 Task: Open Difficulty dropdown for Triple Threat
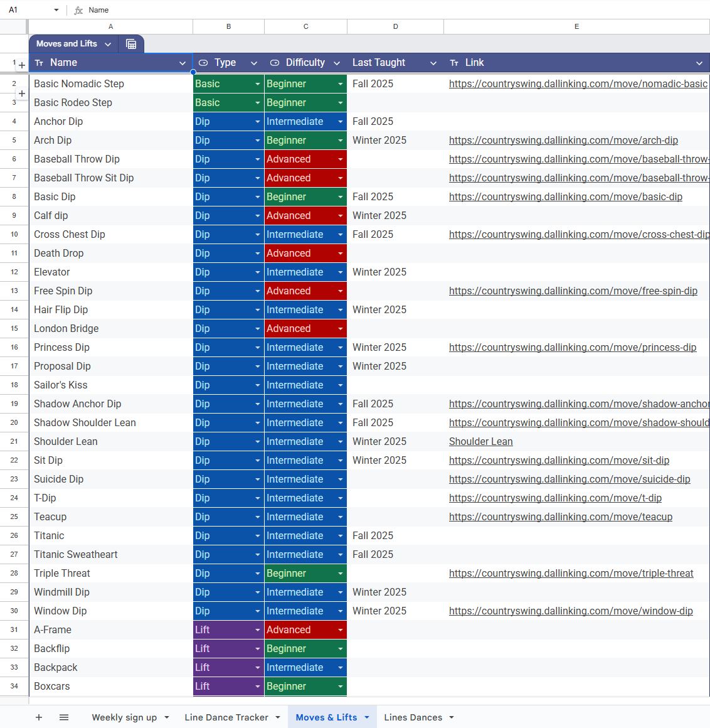click(340, 574)
